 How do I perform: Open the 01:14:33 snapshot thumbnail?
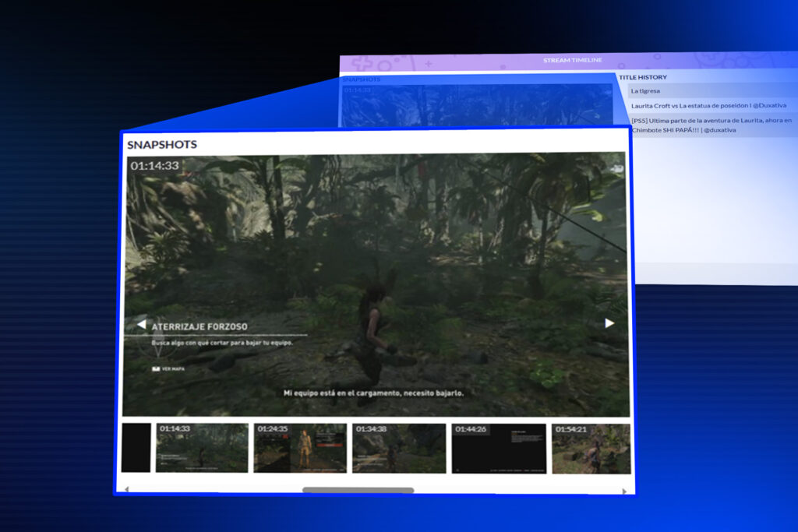[x=202, y=448]
